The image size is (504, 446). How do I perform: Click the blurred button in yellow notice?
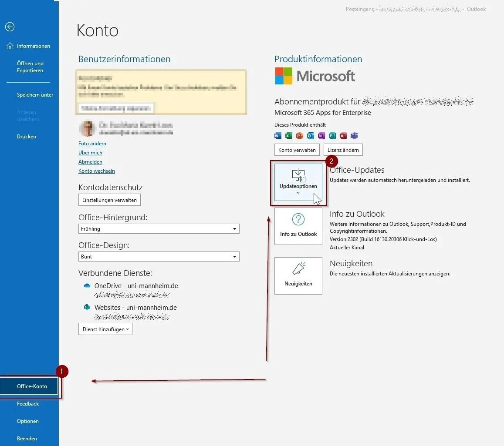(x=116, y=108)
